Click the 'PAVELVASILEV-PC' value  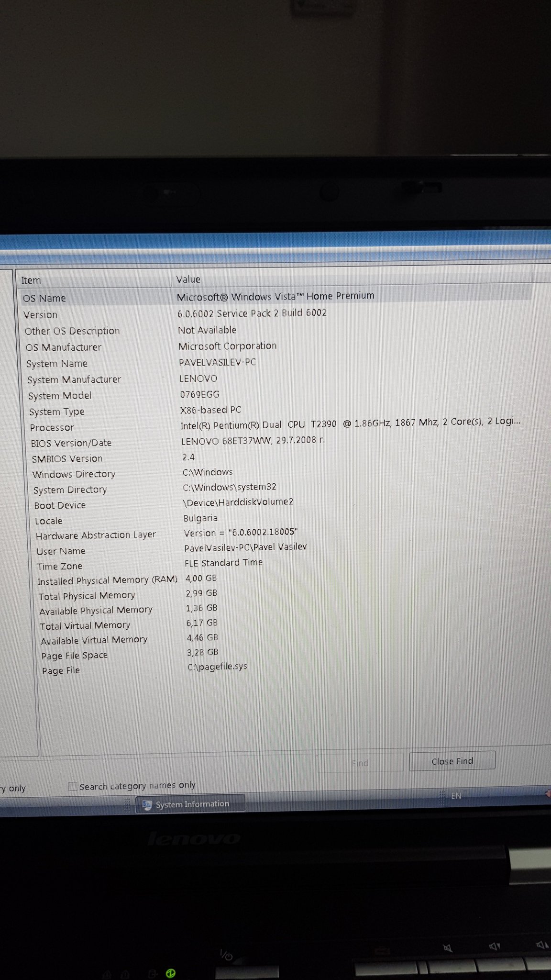(x=218, y=362)
